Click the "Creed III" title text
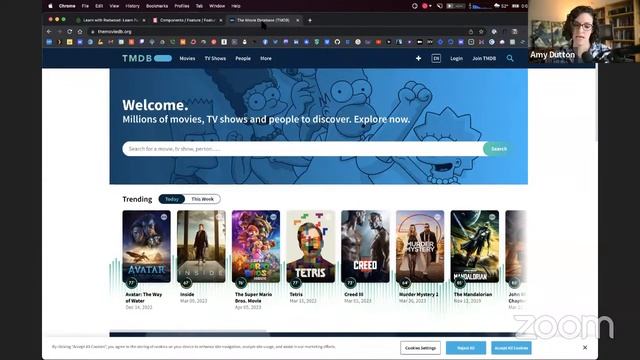Viewport: 640px width, 360px height. 353,294
